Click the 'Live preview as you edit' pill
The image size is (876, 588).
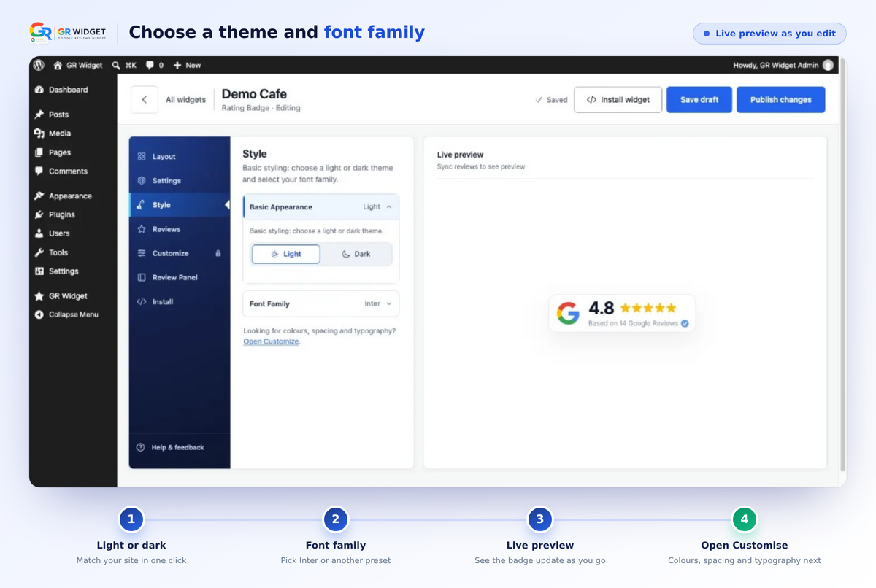(x=769, y=34)
